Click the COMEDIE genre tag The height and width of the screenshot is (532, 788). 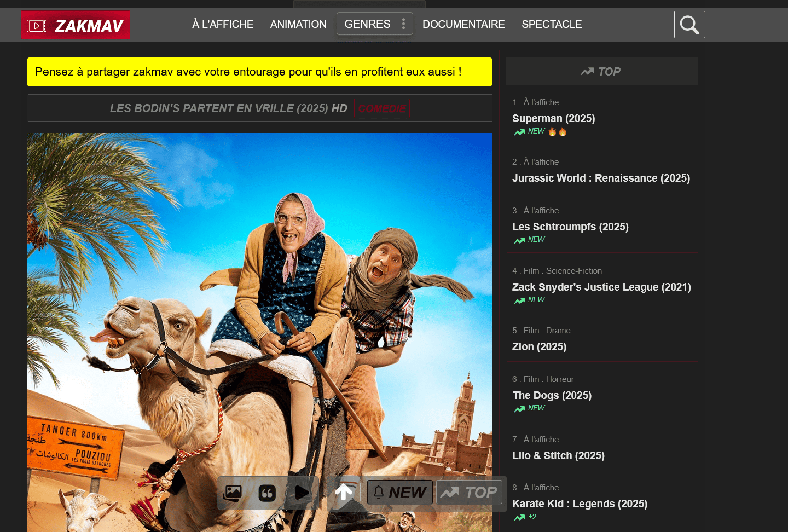click(382, 108)
